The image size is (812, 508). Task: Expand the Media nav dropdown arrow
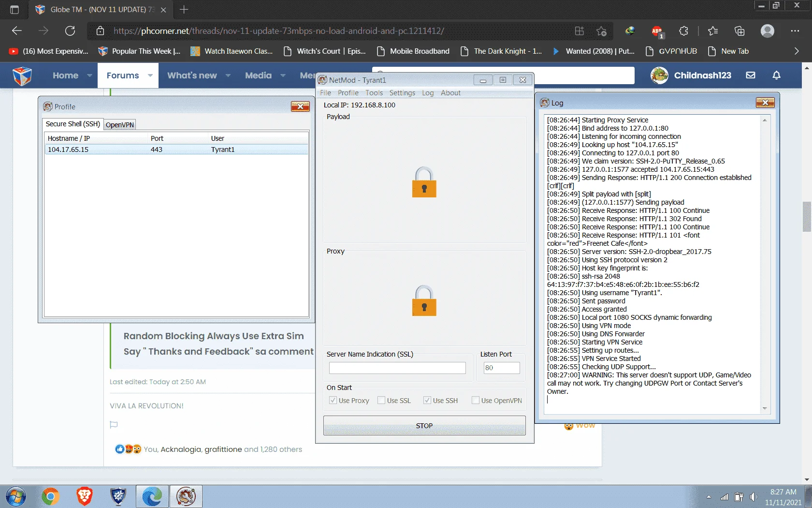(283, 75)
